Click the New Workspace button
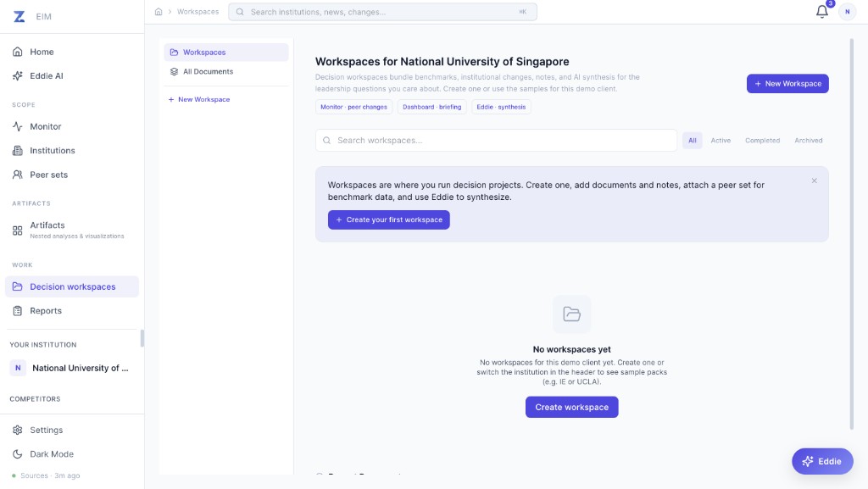The image size is (868, 489). click(x=787, y=83)
